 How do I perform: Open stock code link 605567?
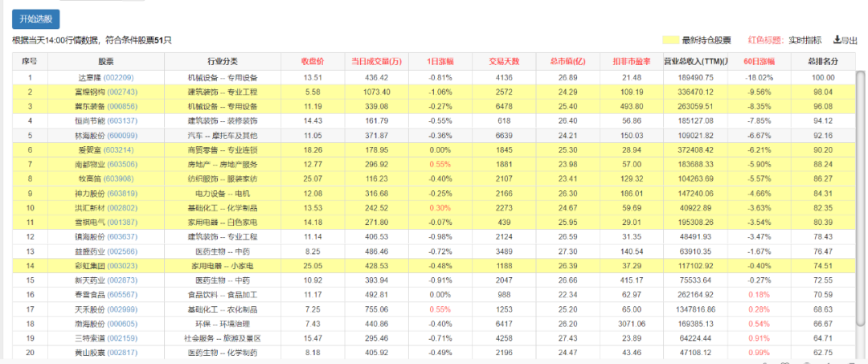point(124,295)
